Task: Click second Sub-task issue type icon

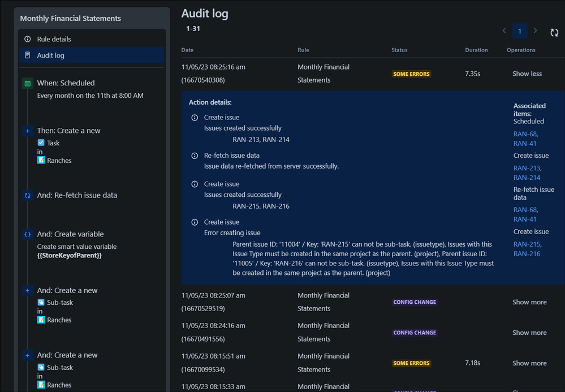Action: 41,367
